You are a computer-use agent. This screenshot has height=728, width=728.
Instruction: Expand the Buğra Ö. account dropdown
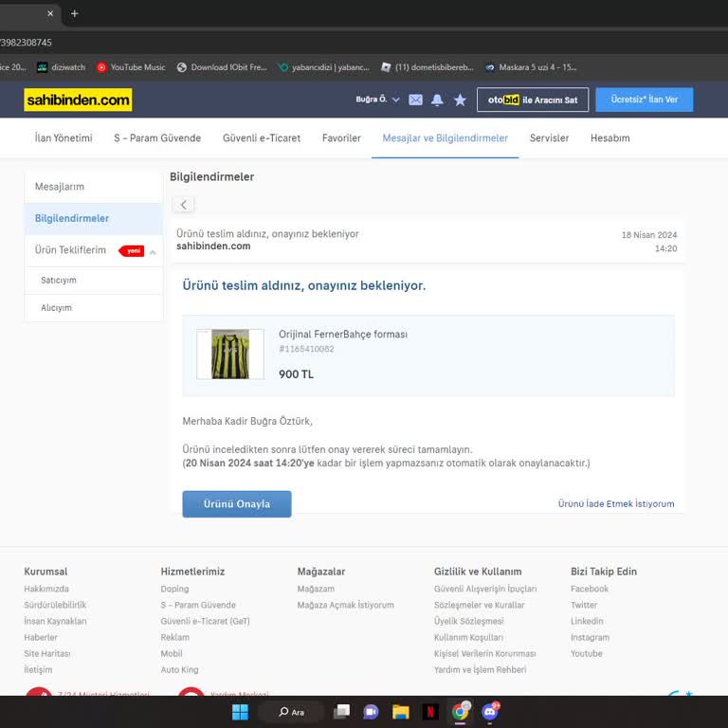point(377,100)
